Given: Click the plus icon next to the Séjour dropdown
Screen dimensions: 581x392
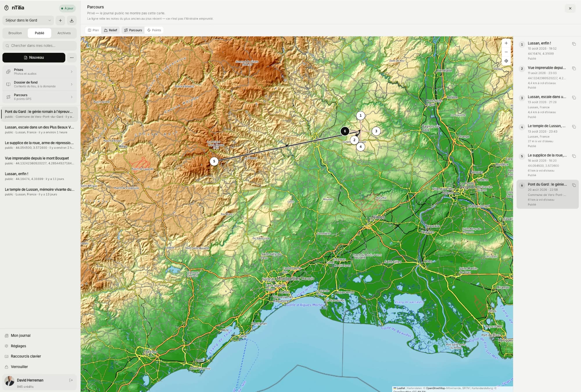Looking at the screenshot, I should tap(60, 20).
